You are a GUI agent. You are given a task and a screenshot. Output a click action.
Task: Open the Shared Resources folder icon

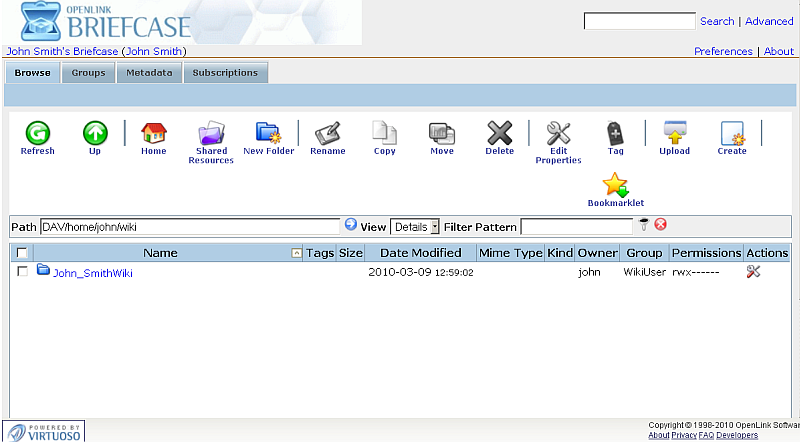[211, 134]
